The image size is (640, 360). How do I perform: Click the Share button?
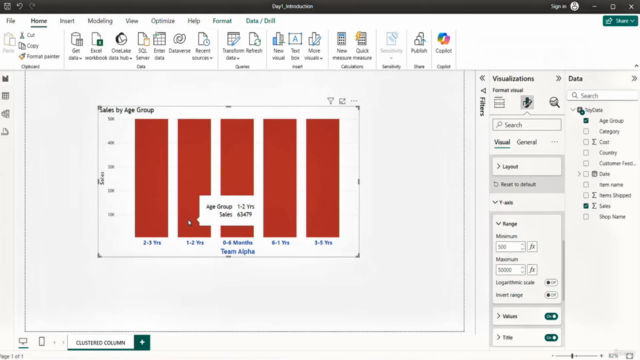[x=620, y=21]
